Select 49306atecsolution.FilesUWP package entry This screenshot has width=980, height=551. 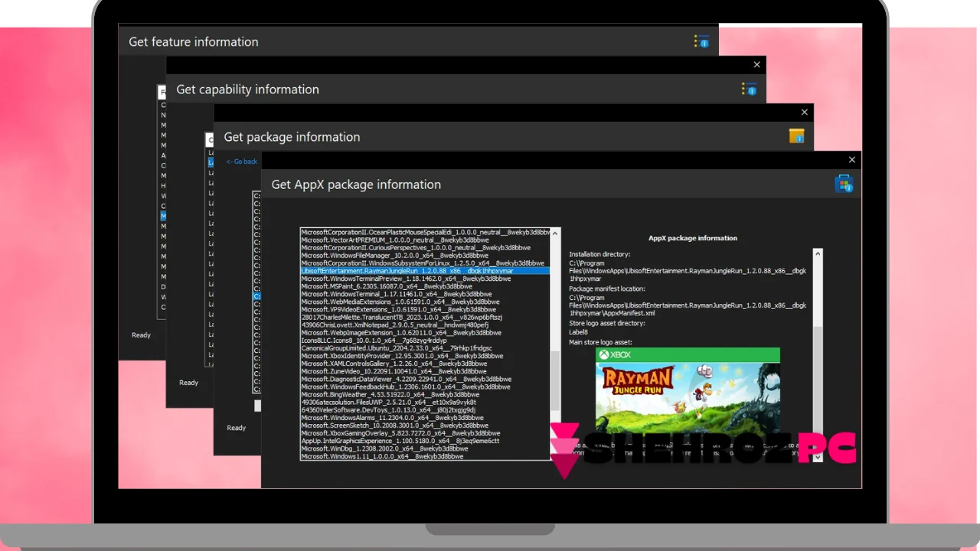click(425, 402)
